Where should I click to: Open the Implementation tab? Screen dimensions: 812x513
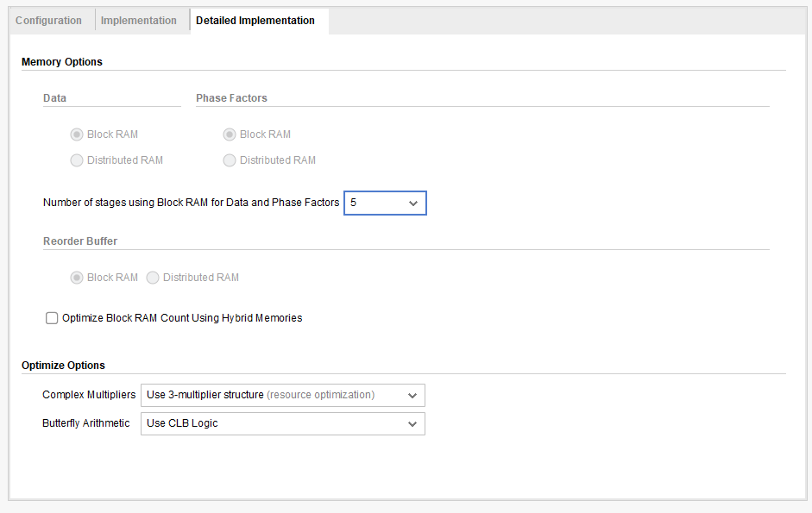point(139,21)
